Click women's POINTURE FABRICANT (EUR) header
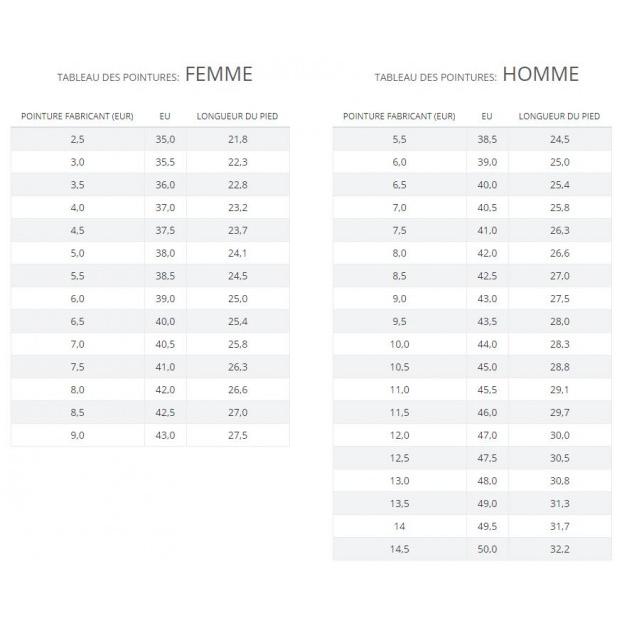 tap(77, 116)
